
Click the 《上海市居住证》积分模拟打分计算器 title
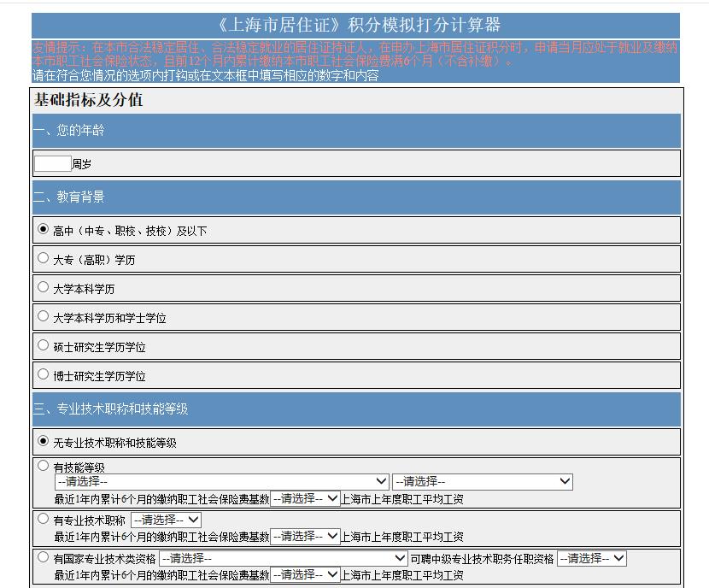coord(359,25)
